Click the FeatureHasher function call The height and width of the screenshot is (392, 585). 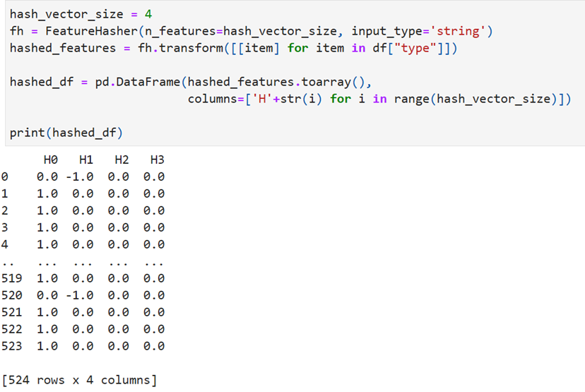pos(91,31)
